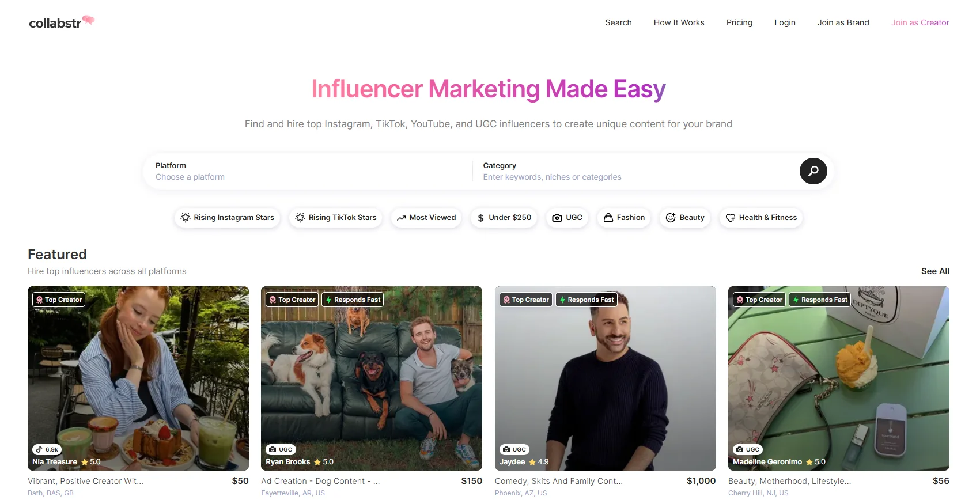Click 'Comedy, Skits And Family Cont...' title

pos(559,481)
